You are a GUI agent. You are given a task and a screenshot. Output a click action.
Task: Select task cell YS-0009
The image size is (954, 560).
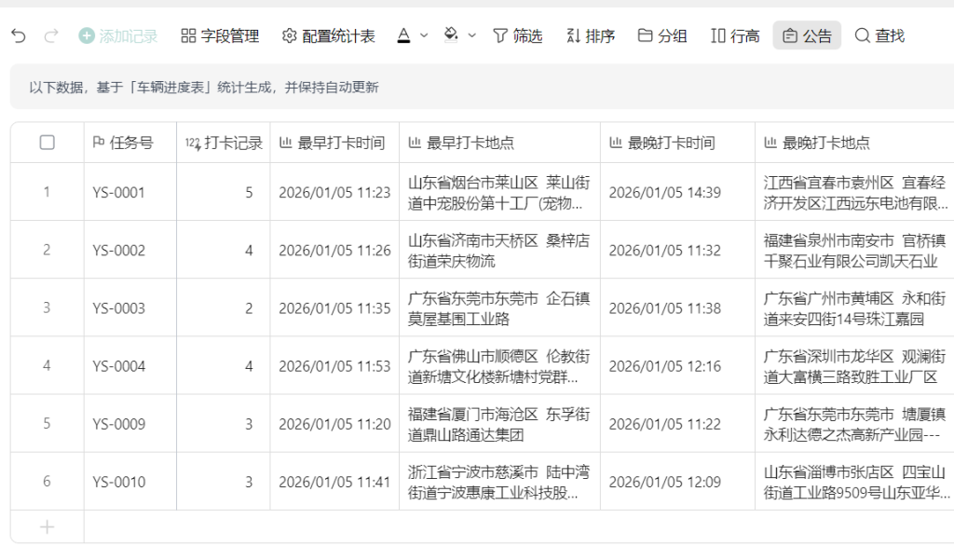[x=130, y=424]
